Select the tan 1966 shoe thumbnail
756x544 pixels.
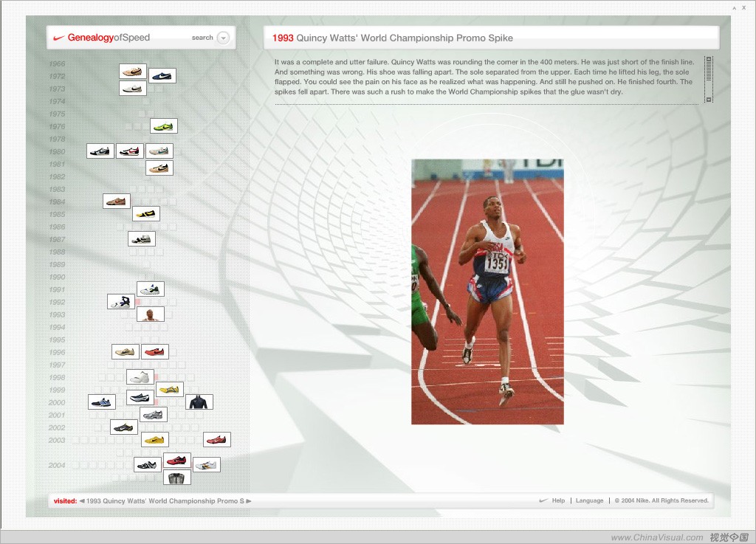tap(133, 72)
